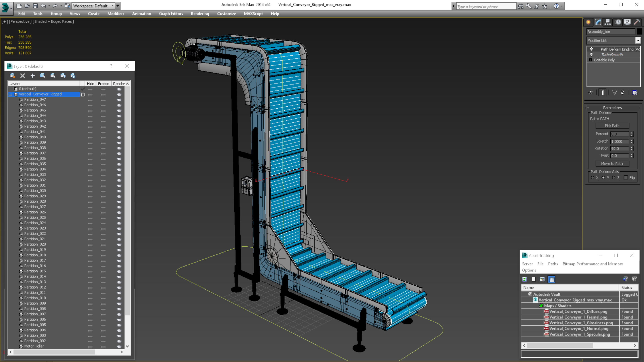Click the Undo arrow icon
The width and height of the screenshot is (644, 362).
point(43,6)
